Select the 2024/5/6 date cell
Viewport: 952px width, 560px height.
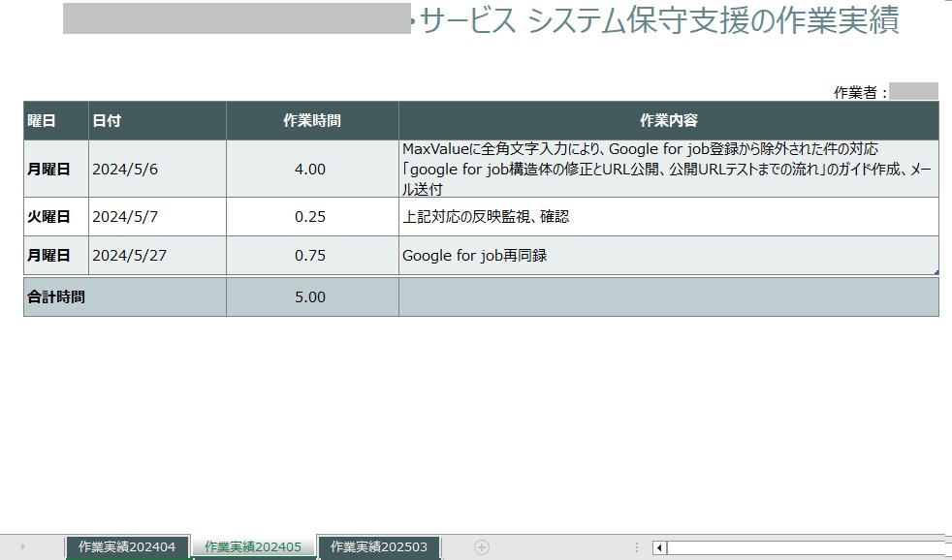[x=157, y=169]
